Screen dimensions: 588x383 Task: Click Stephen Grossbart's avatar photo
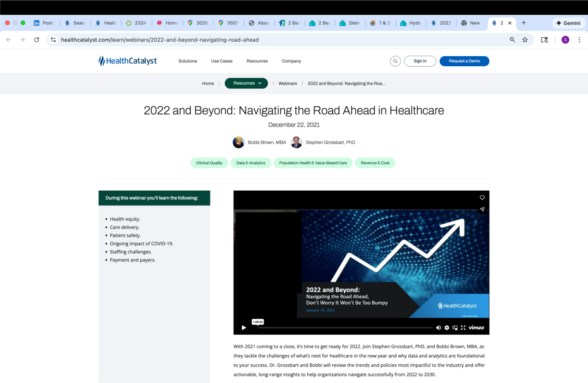coord(296,143)
